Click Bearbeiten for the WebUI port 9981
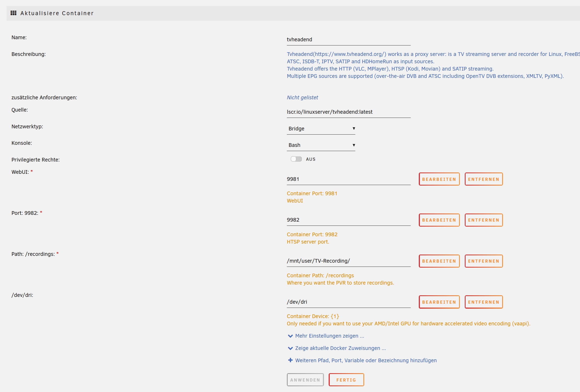The image size is (580, 392). coord(439,179)
